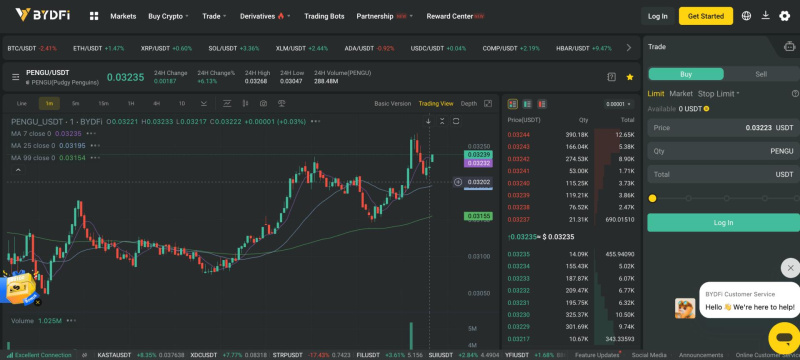Open the Trade dropdown in the top navigation
The width and height of the screenshot is (800, 360).
click(214, 16)
